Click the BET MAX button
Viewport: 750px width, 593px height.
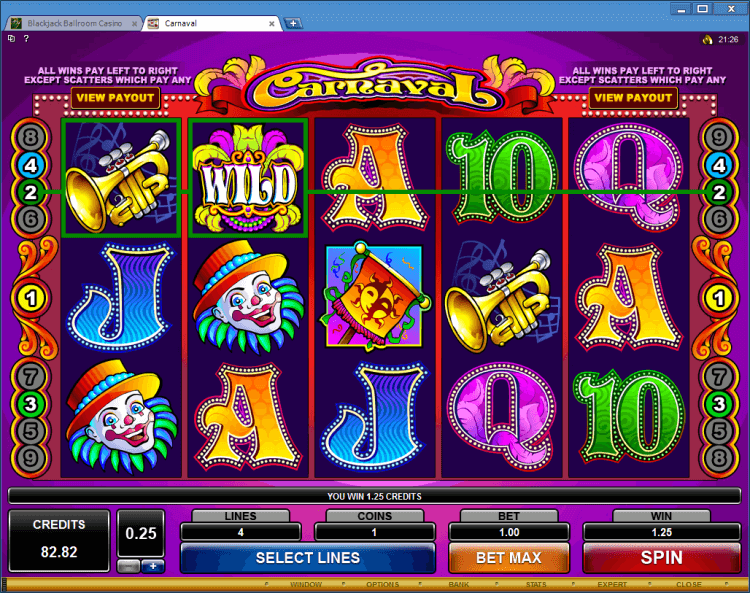click(509, 558)
